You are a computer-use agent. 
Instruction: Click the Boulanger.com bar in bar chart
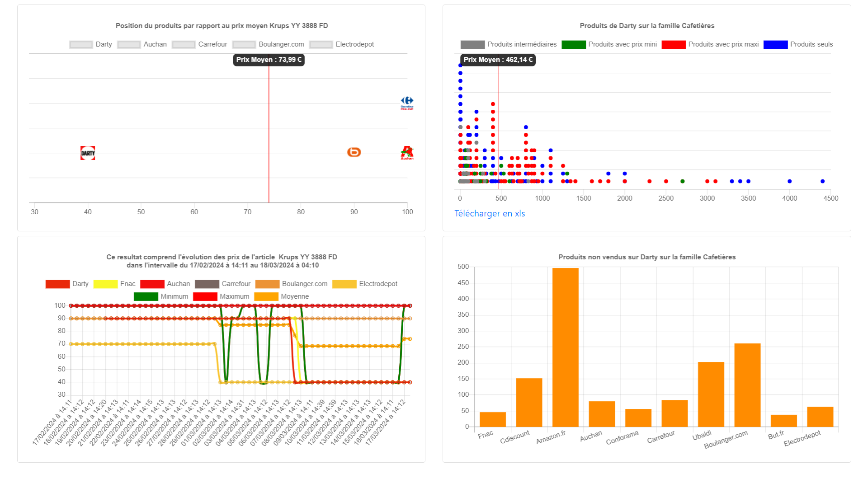747,385
